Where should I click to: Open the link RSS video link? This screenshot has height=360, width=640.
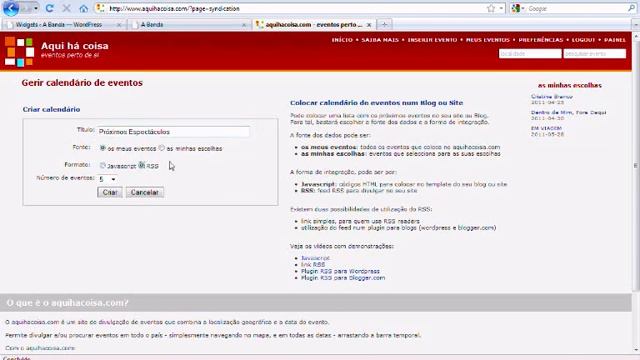313,264
